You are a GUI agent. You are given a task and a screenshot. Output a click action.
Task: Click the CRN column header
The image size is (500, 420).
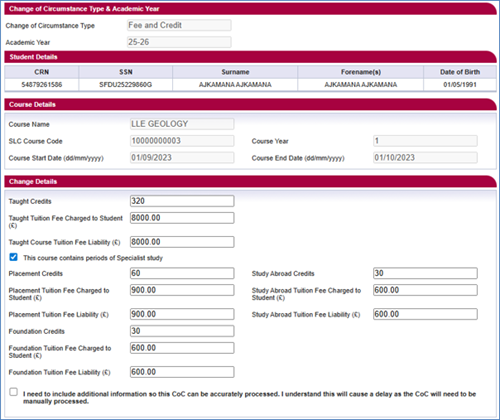[x=42, y=72]
